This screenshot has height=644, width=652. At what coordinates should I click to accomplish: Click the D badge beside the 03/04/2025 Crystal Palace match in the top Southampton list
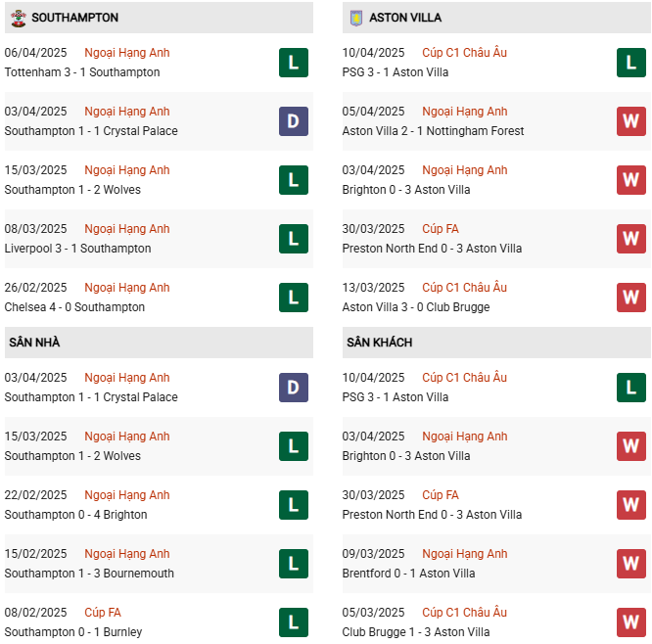[x=293, y=121]
